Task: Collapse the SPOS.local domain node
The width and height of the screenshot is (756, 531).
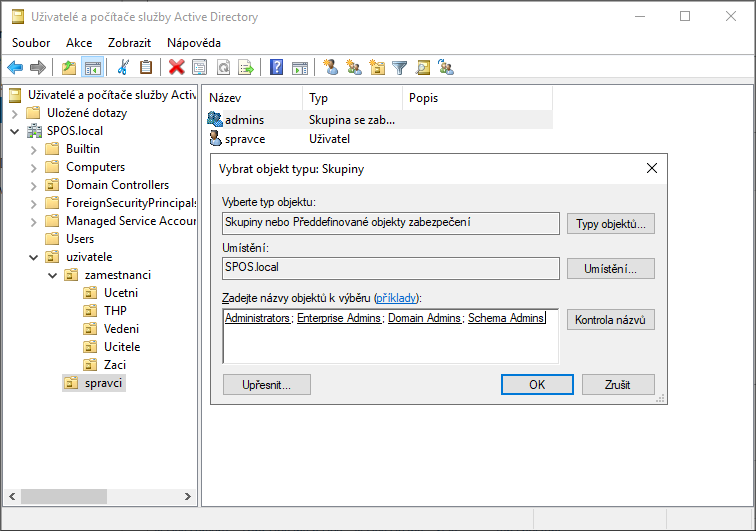Action: (15, 131)
